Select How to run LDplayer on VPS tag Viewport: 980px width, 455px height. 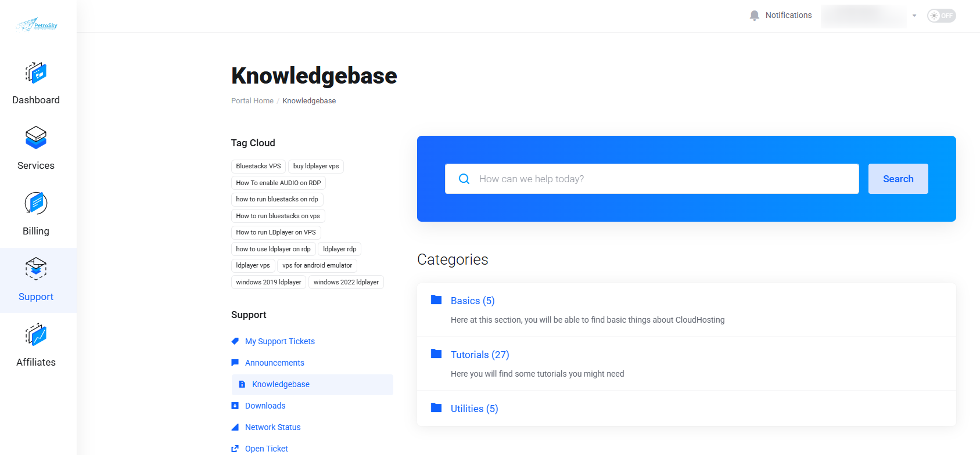tap(276, 232)
